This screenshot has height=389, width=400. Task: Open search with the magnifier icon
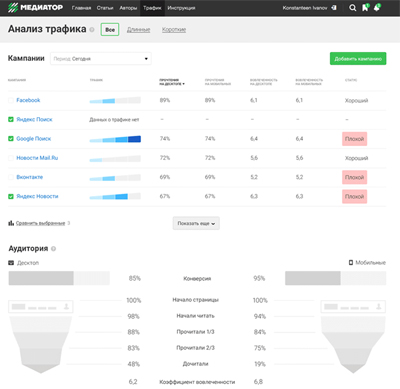click(352, 8)
